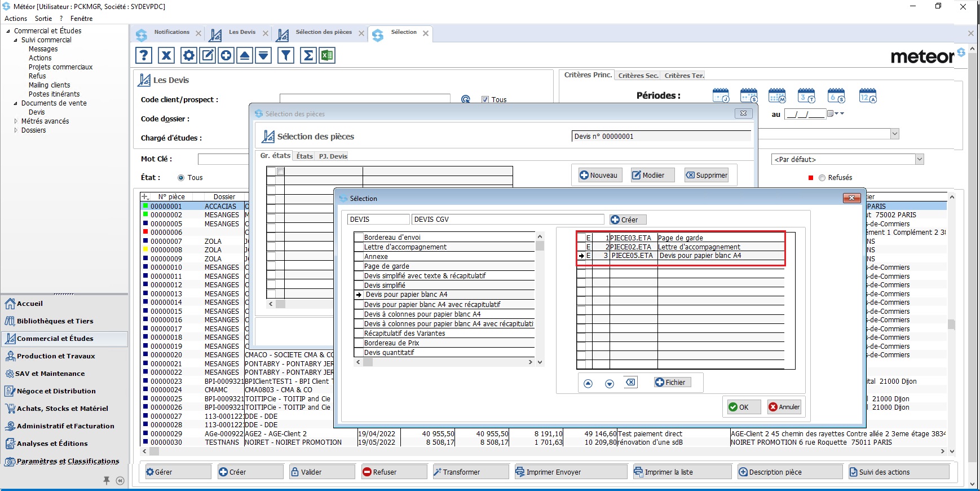Toggle the Tous checkbox near client code
The height and width of the screenshot is (491, 980).
pos(485,99)
